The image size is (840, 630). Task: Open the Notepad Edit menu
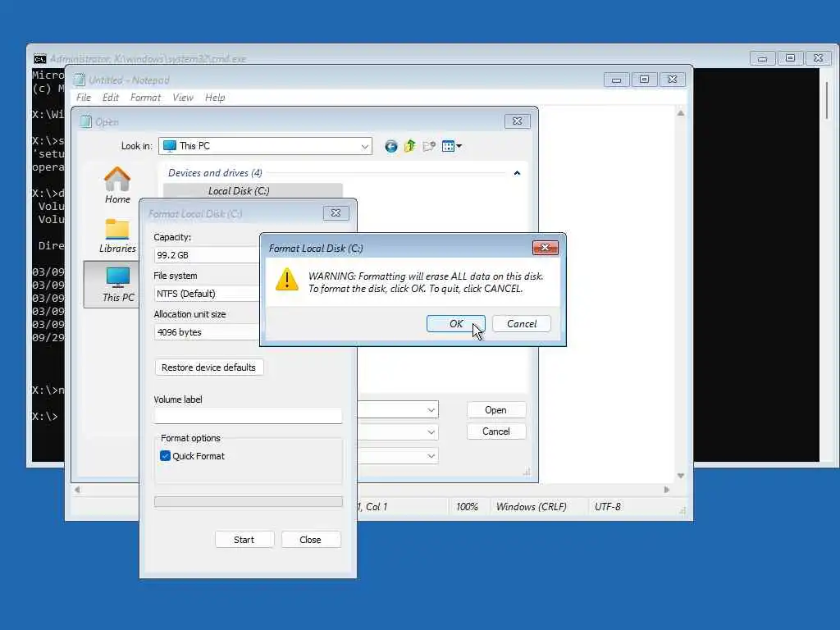(x=111, y=98)
